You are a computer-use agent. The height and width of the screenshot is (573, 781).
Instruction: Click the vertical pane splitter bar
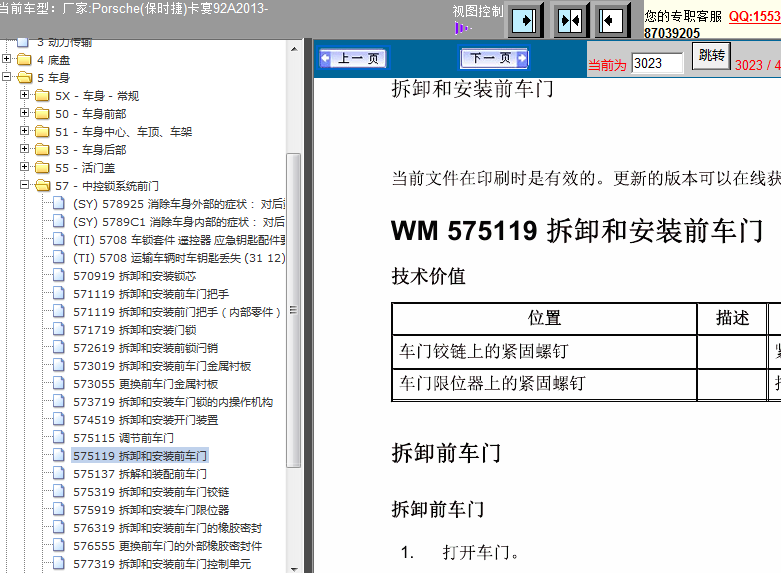308,305
